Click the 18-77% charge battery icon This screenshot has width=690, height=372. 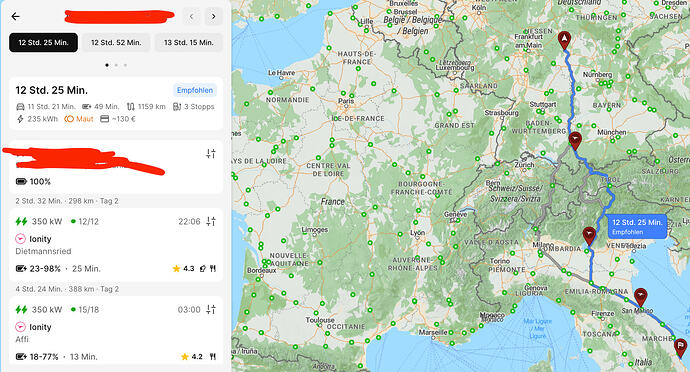tap(21, 357)
